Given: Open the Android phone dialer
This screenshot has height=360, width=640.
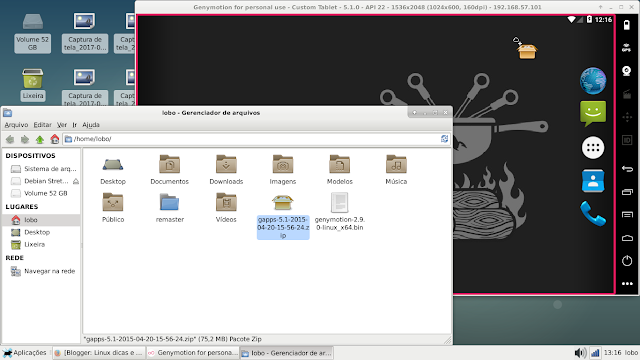Looking at the screenshot, I should (x=593, y=213).
